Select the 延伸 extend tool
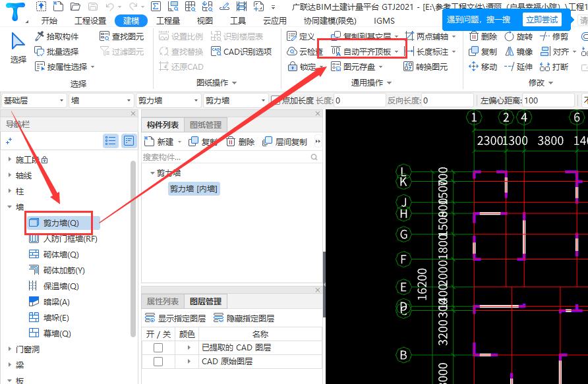This screenshot has height=384, width=588. point(519,67)
